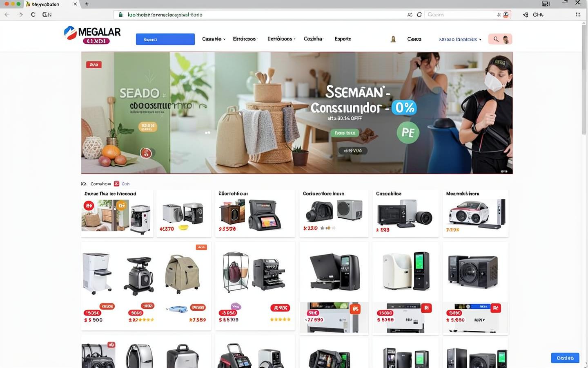The width and height of the screenshot is (588, 368).
Task: Click the blue floating button at bottom right
Action: pyautogui.click(x=565, y=358)
